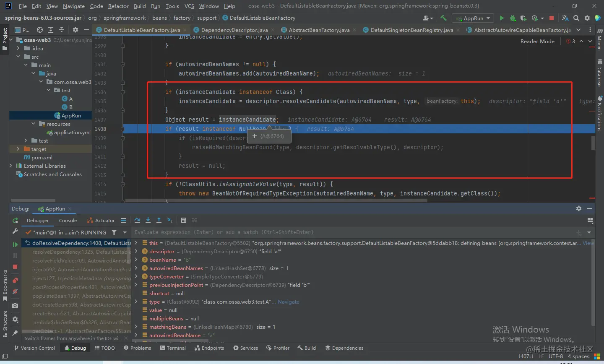Toggle Database tool window on right stripe
Image resolution: width=604 pixels, height=364 pixels.
click(x=599, y=73)
